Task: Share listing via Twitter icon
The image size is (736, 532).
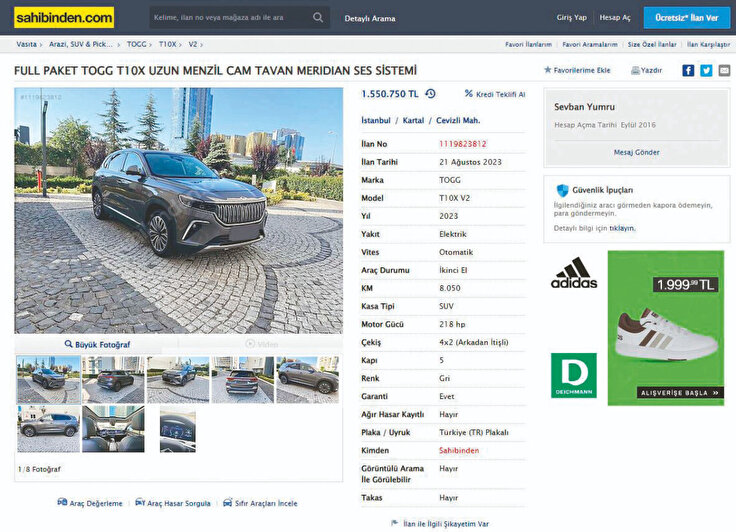Action: coord(706,70)
